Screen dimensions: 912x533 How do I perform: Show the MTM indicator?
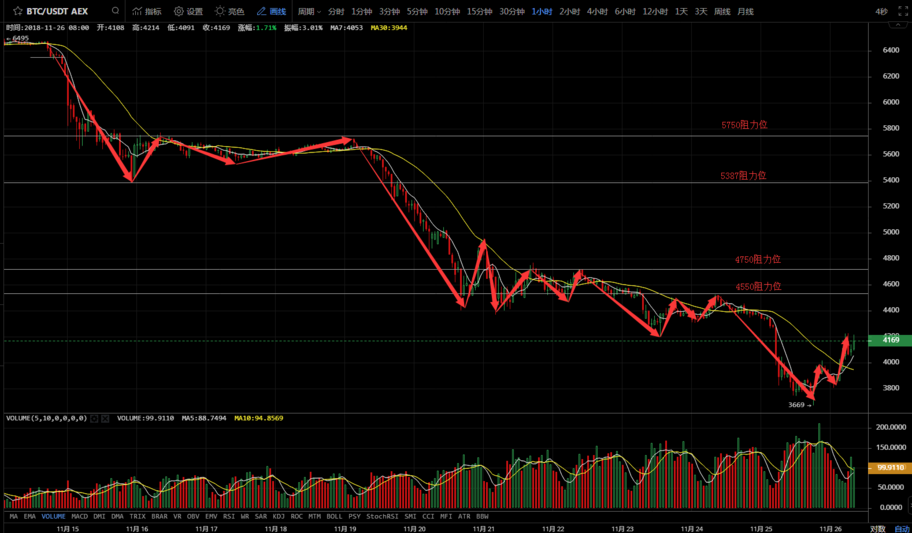pyautogui.click(x=315, y=516)
